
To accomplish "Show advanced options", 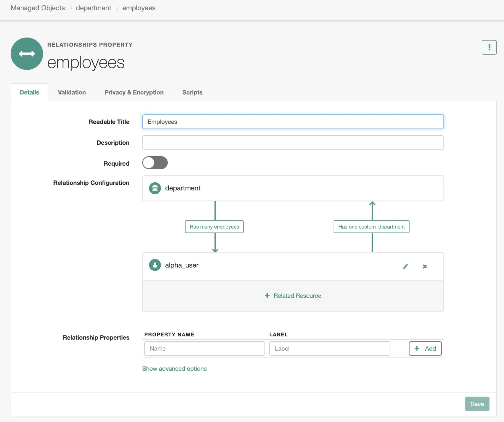I will coord(174,369).
